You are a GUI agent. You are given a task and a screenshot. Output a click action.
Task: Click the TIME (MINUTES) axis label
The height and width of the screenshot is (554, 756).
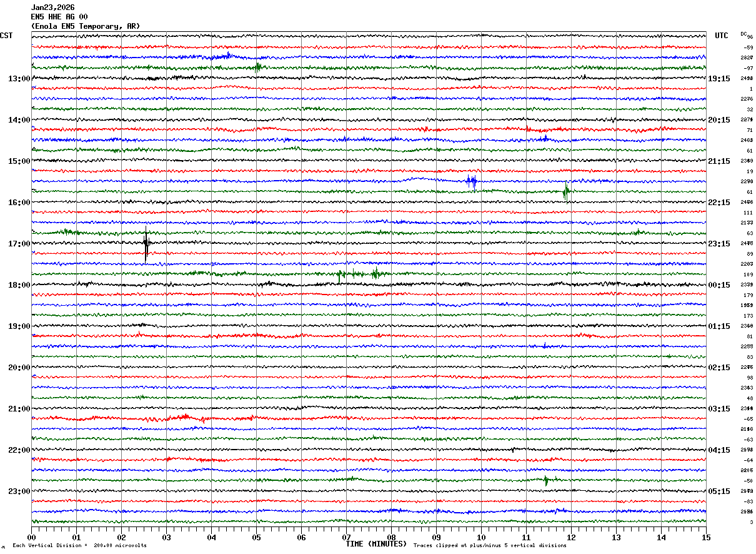(376, 544)
